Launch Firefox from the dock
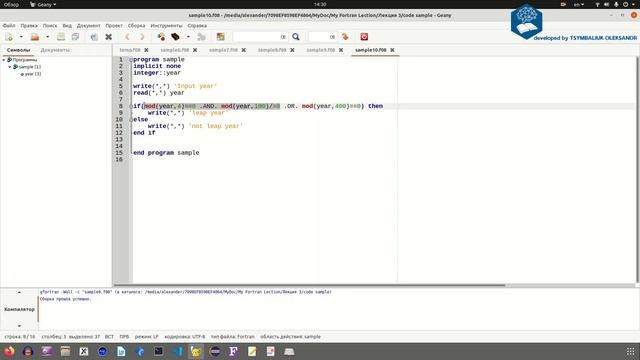Viewport: 640px width, 360px height. pyautogui.click(x=9, y=351)
